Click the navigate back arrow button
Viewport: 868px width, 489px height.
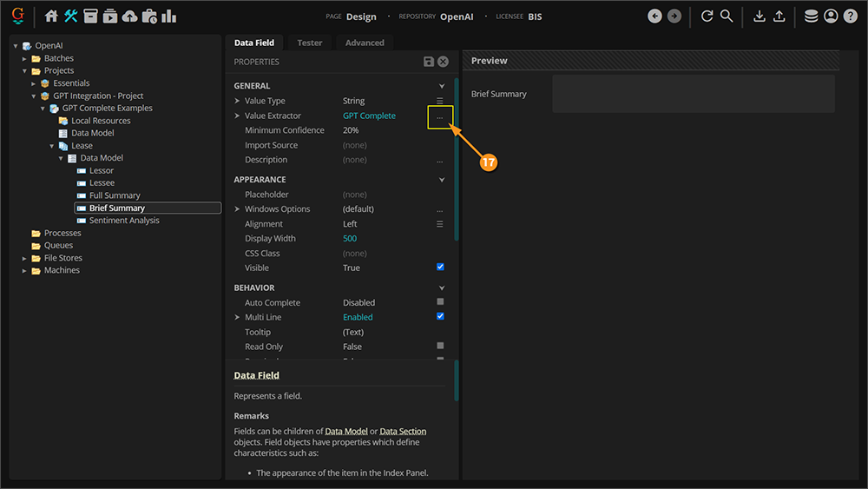point(654,16)
